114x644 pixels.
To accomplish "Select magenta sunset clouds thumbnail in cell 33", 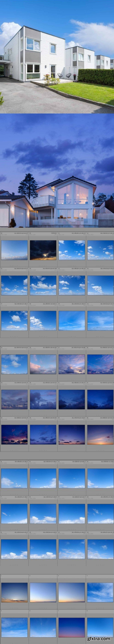I will 14,434.
